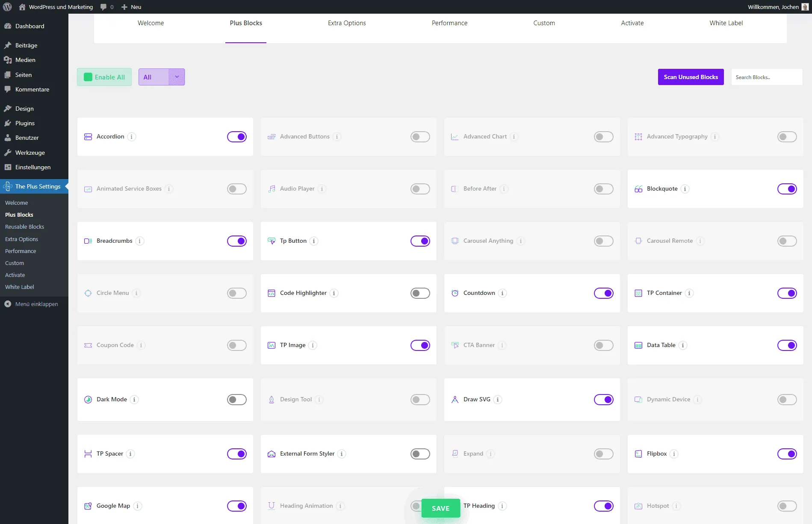Viewport: 812px width, 524px height.
Task: Click the Search Blocks input field
Action: pos(767,77)
